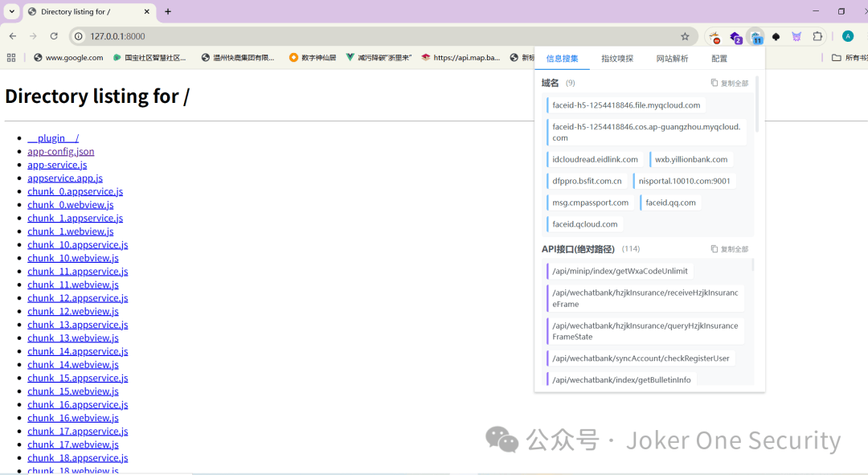Click the site information icon in address bar
868x475 pixels.
[x=78, y=36]
